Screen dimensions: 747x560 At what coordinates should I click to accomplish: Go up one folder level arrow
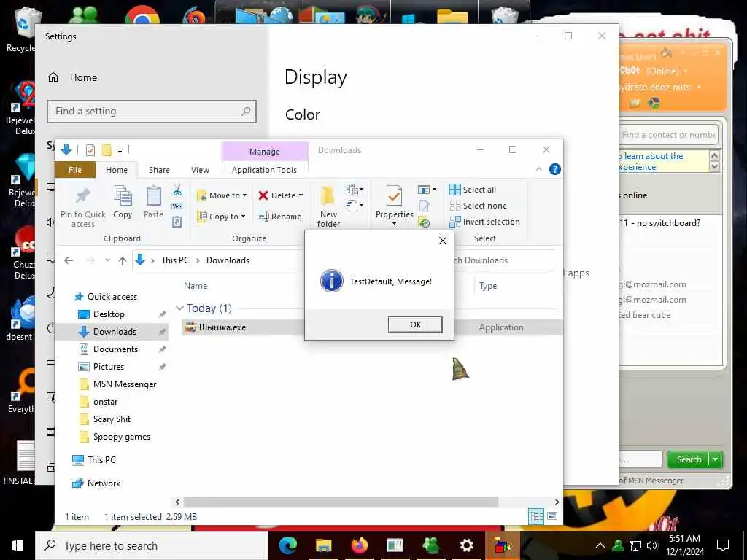[123, 260]
